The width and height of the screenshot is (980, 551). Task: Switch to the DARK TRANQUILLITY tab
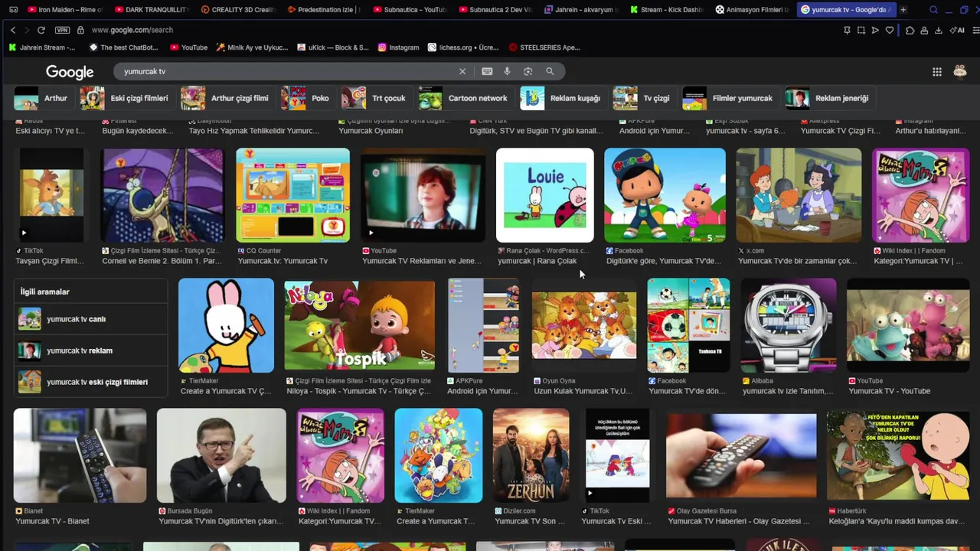point(150,10)
